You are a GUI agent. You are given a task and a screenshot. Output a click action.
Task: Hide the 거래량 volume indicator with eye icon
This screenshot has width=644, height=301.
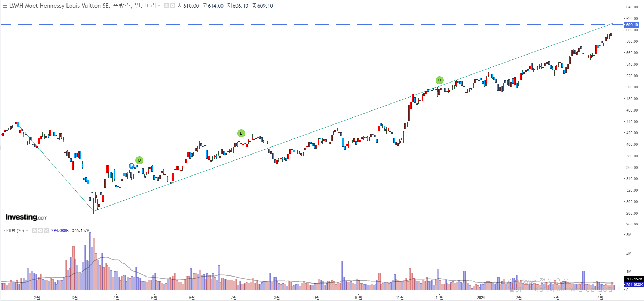click(x=34, y=231)
